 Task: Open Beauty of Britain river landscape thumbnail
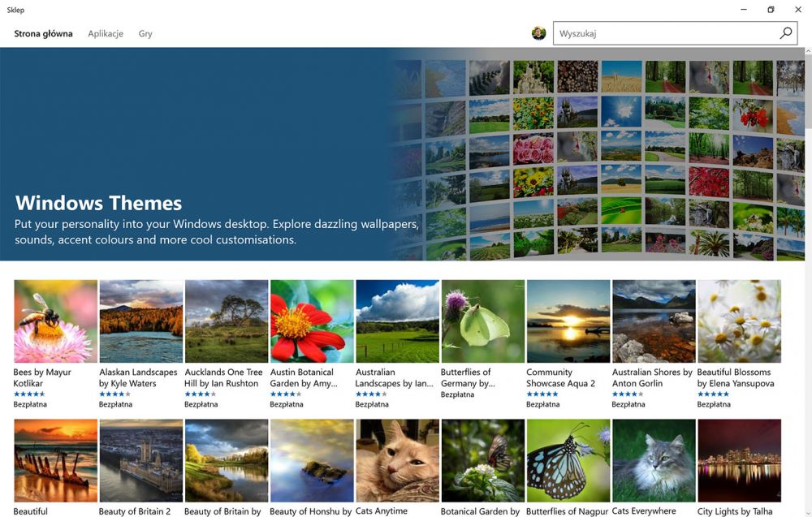(227, 460)
